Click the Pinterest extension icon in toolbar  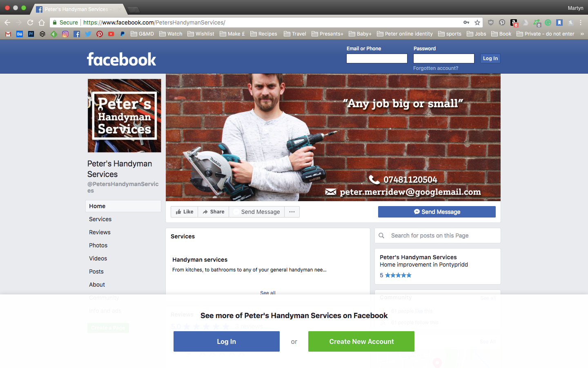point(502,22)
